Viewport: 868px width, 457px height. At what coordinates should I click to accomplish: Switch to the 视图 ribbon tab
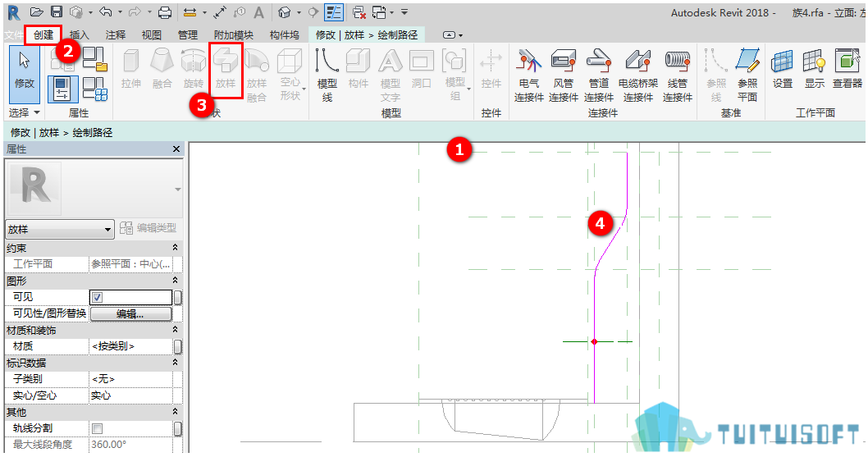(151, 35)
